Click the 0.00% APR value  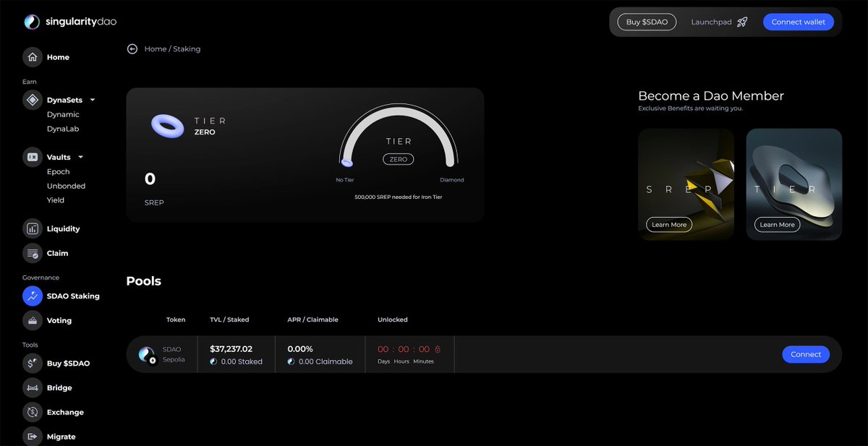[300, 348]
